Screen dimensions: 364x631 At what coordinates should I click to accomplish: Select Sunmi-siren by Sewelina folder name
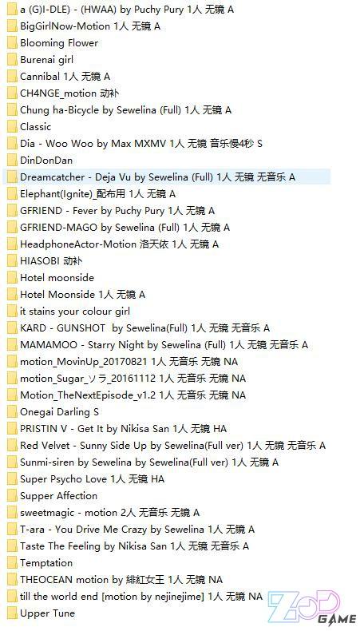149,462
